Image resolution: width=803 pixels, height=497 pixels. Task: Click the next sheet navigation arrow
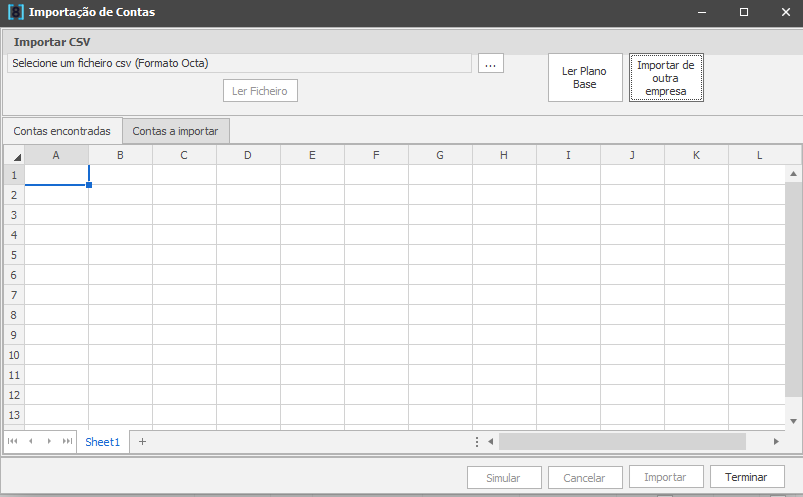point(49,441)
